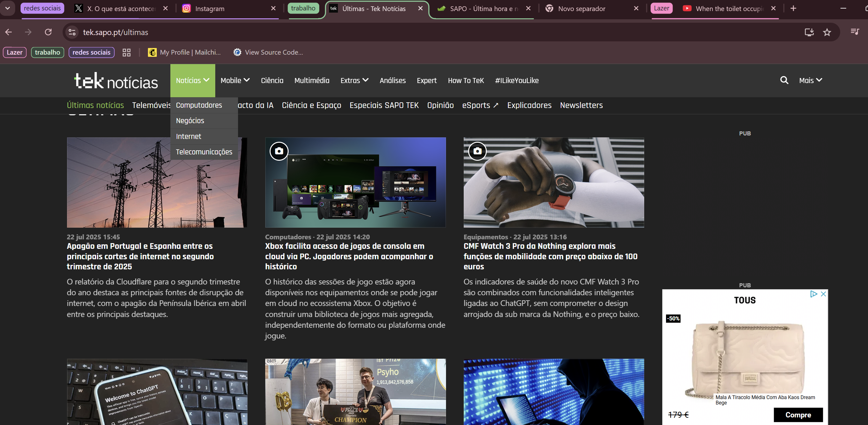Expand the Notícias menu
This screenshot has height=425, width=868.
point(193,81)
